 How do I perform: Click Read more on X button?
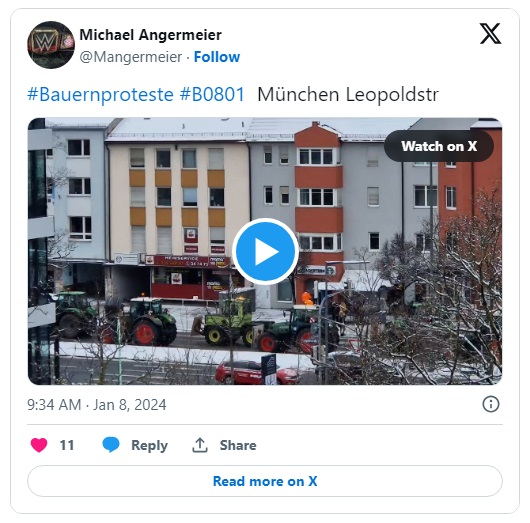click(265, 481)
